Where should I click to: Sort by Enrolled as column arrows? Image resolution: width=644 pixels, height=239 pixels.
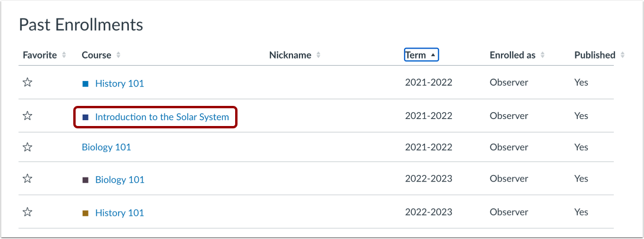tap(542, 55)
